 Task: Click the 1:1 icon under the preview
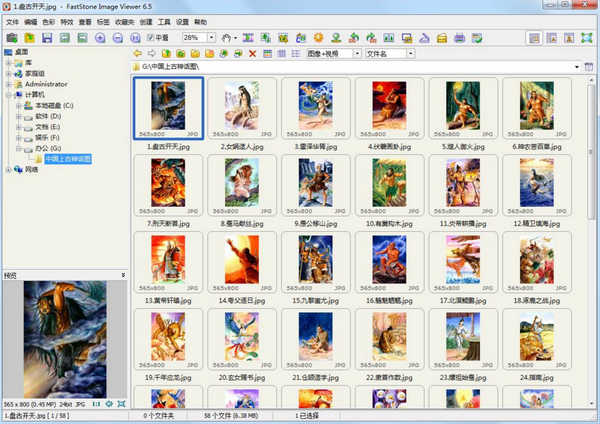point(96,404)
